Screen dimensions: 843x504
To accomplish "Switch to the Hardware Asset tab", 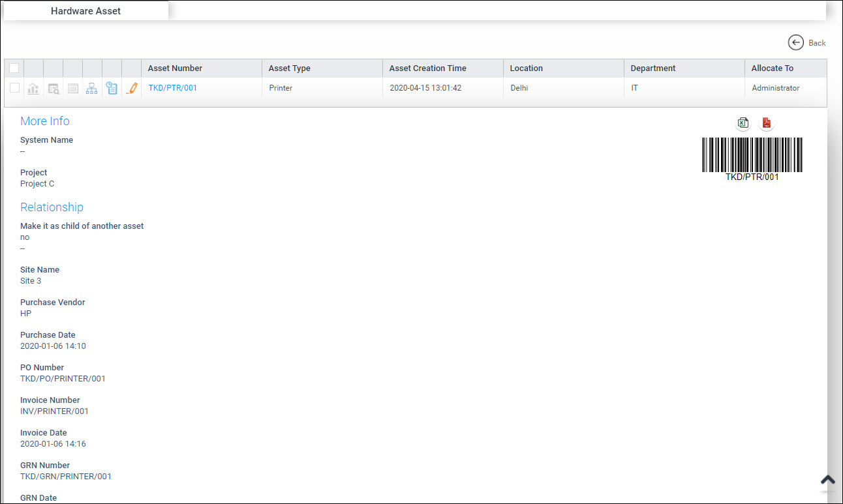I will pyautogui.click(x=85, y=11).
